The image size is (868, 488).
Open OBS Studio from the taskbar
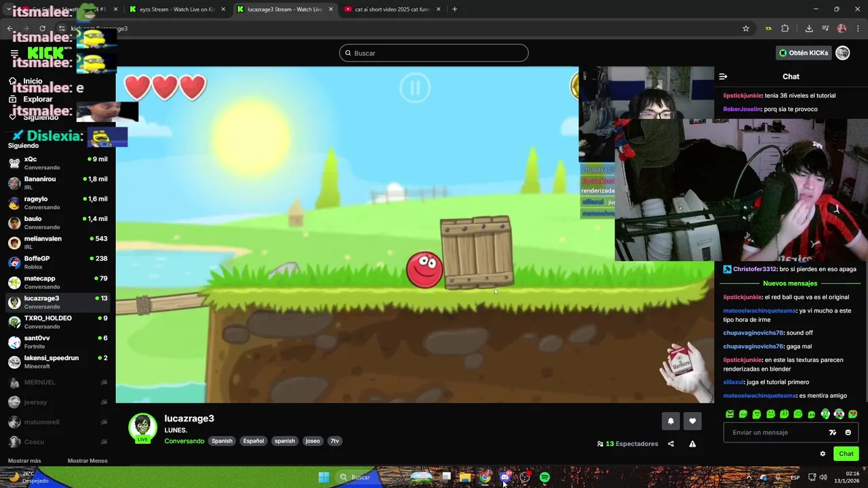point(525,477)
